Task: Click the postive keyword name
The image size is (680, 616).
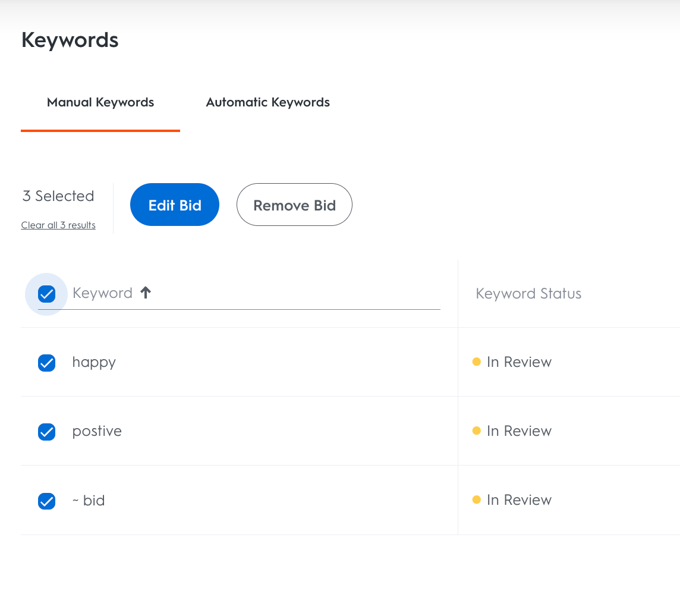Action: (97, 431)
